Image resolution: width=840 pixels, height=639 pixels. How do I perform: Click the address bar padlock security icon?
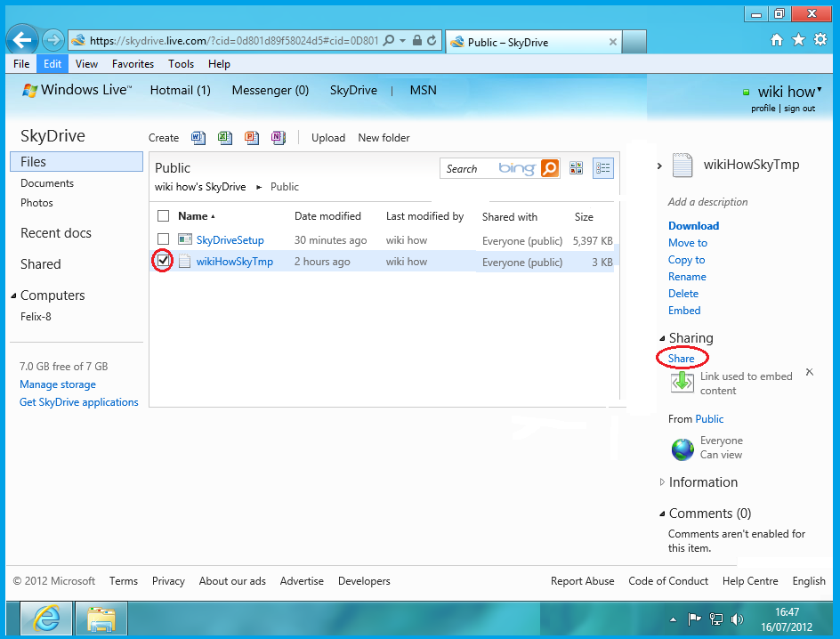pos(416,40)
